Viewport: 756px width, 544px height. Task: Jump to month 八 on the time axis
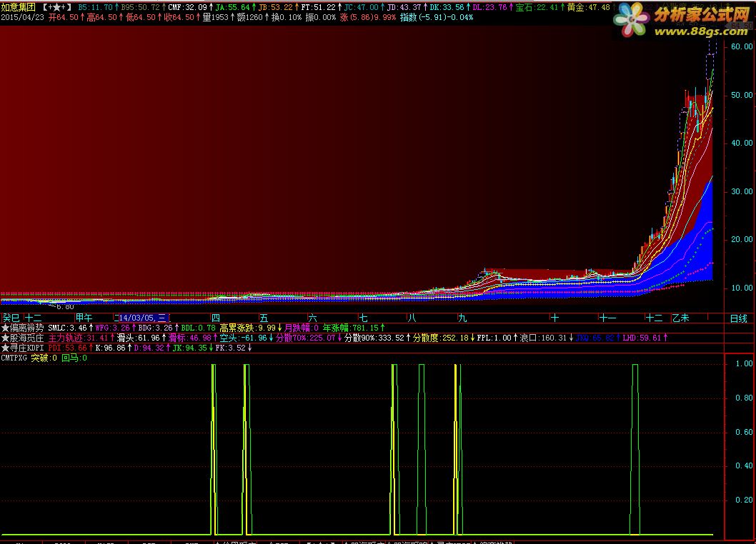[x=412, y=318]
